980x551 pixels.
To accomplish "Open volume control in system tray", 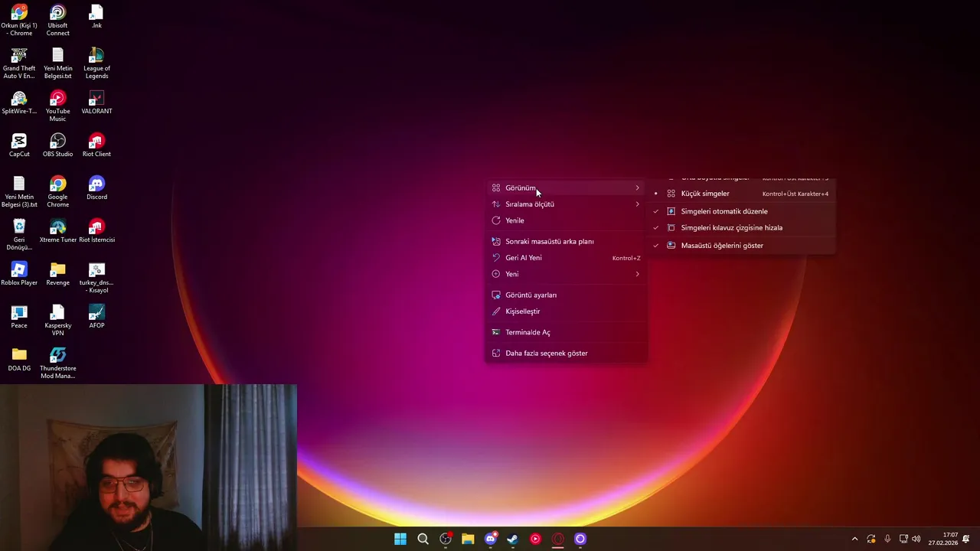I will pos(916,539).
